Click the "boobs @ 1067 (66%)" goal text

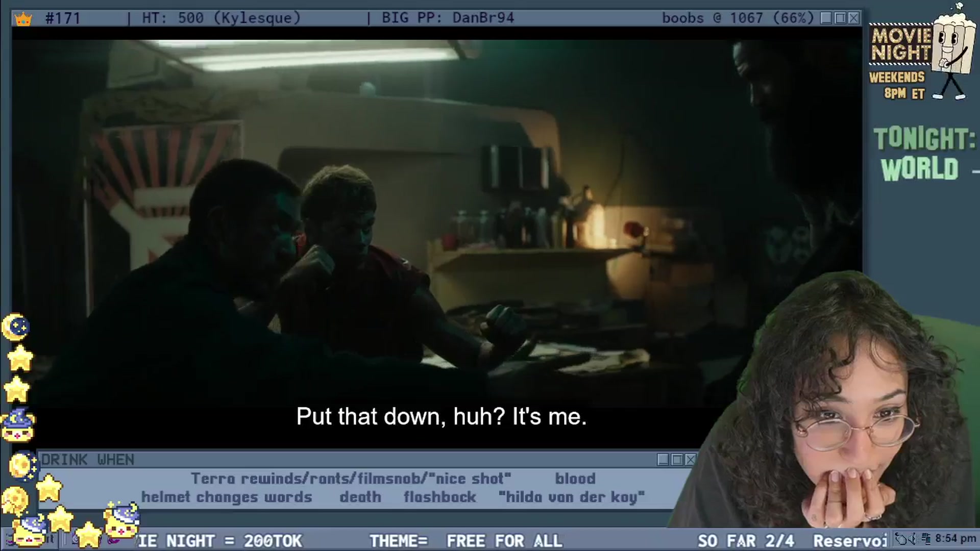pos(738,18)
